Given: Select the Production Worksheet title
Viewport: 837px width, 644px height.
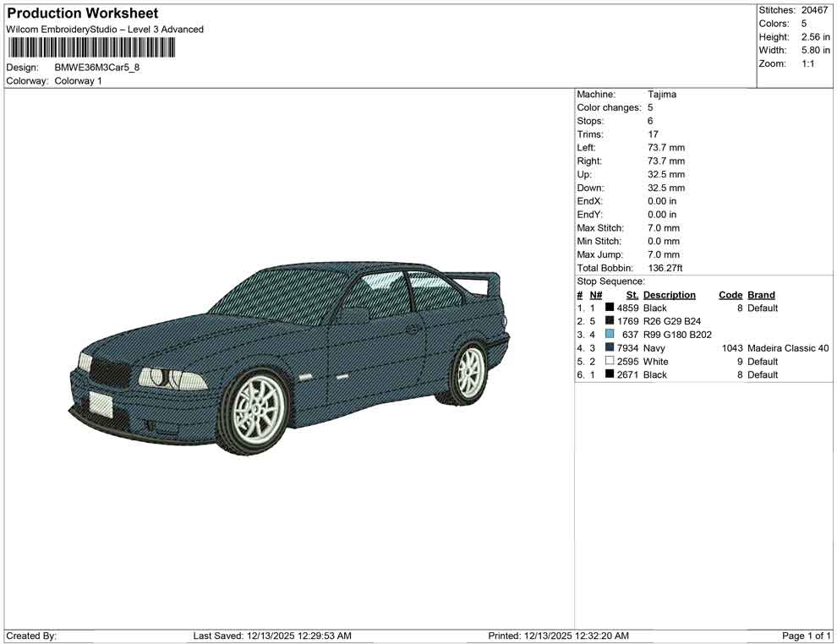Looking at the screenshot, I should [x=81, y=13].
